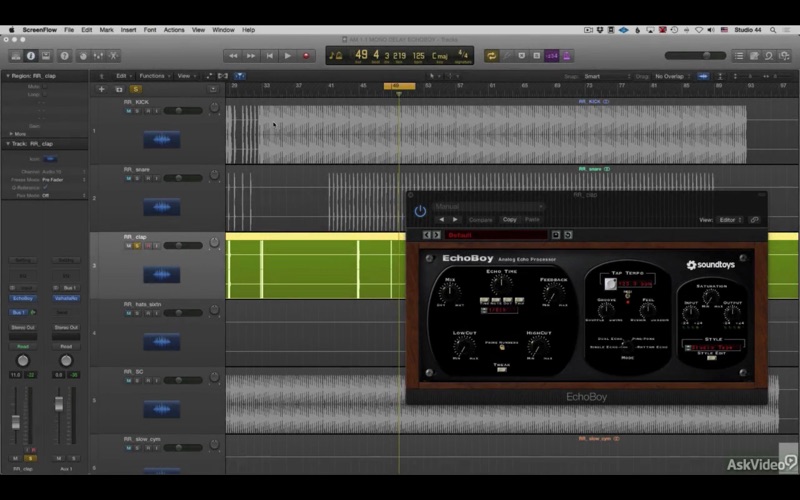Adjust the master volume slider in the control bar
The width and height of the screenshot is (800, 500).
(x=695, y=56)
